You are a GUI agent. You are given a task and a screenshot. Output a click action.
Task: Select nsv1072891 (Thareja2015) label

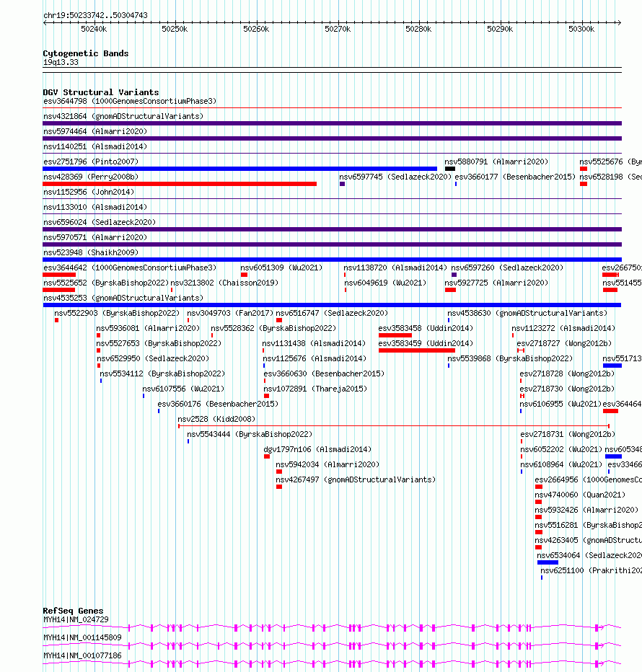coord(316,389)
